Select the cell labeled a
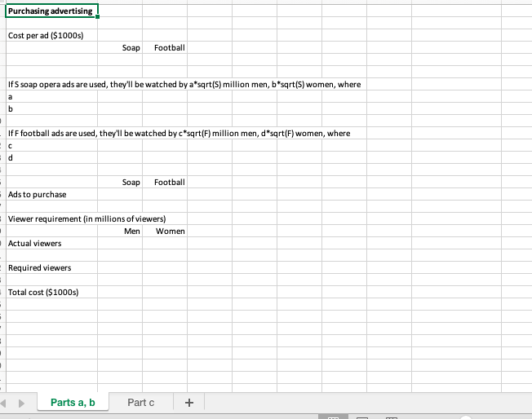The width and height of the screenshot is (532, 419). [51, 97]
